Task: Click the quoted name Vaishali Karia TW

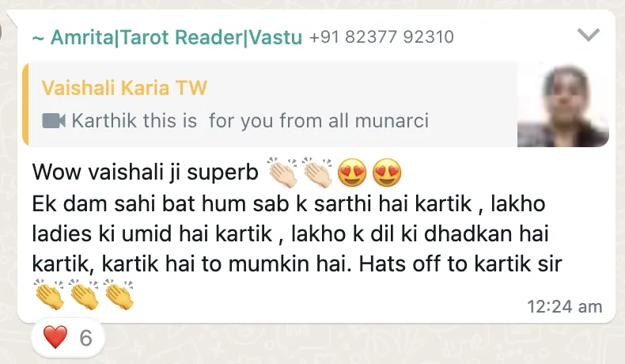Action: (124, 88)
